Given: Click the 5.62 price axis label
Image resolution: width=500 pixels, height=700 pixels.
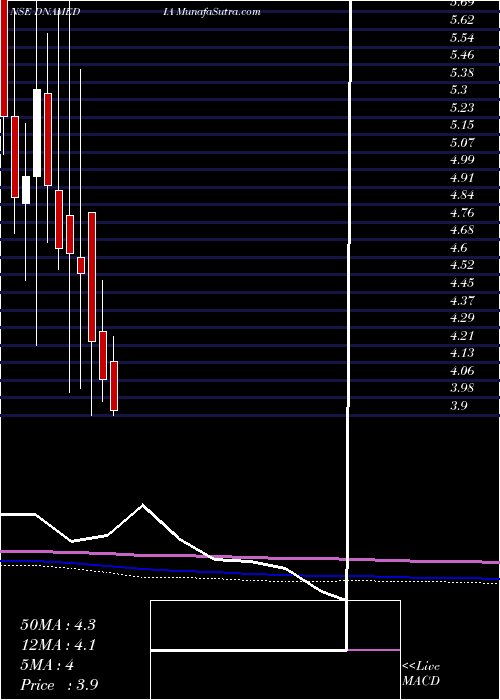Looking at the screenshot, I should click(462, 20).
